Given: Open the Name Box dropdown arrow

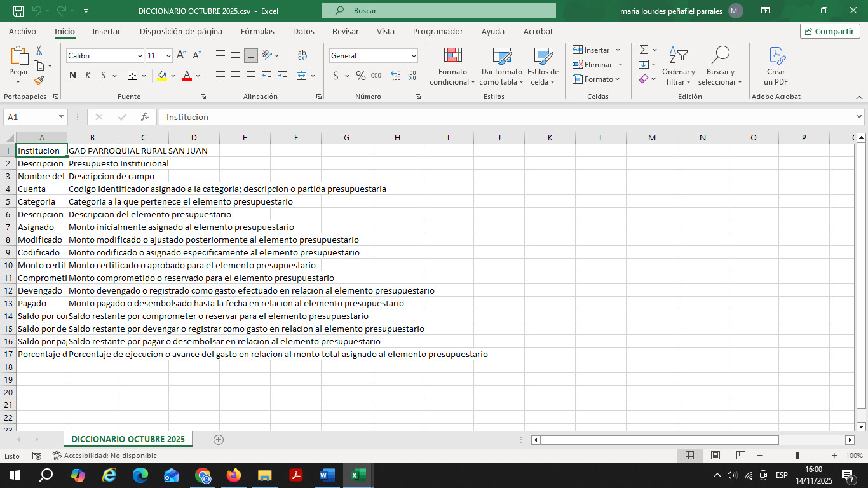Looking at the screenshot, I should pos(62,117).
